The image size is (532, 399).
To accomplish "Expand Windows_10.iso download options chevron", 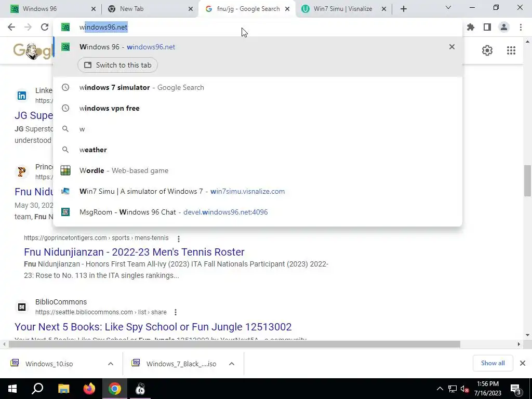I will 111,364.
